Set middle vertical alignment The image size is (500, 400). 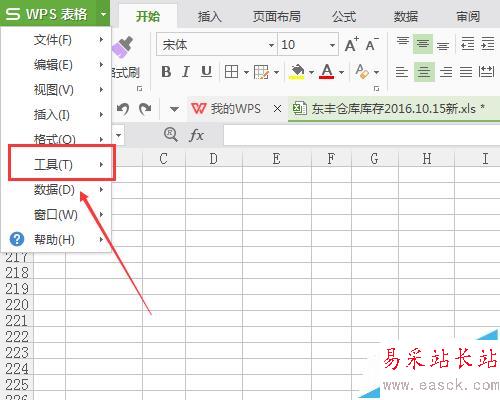point(423,43)
